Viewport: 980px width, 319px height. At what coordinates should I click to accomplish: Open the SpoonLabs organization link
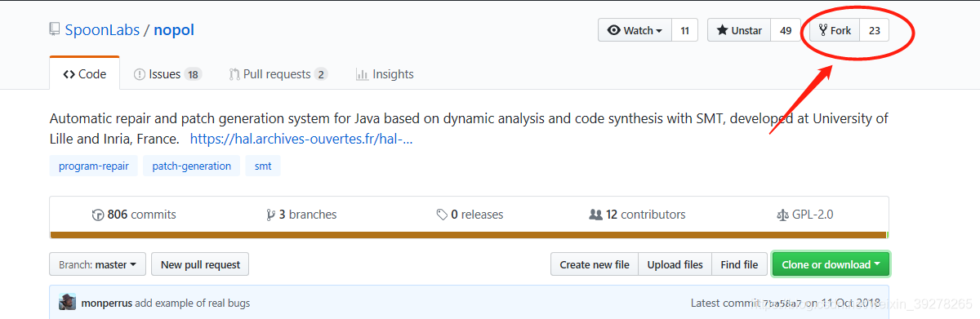(101, 30)
